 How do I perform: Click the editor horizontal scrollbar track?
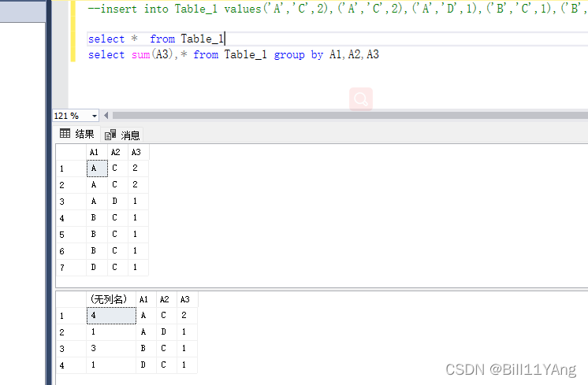point(350,116)
